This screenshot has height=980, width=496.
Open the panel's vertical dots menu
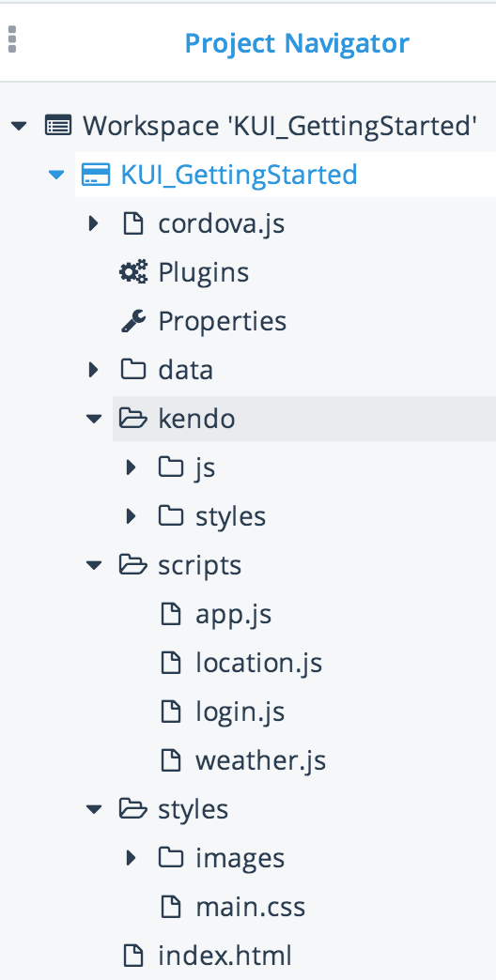coord(12,38)
